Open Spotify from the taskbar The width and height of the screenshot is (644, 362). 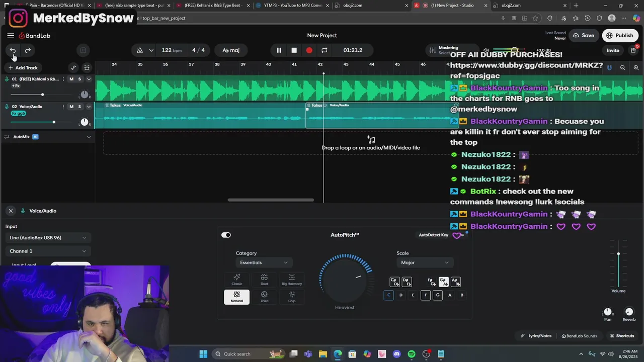click(x=412, y=354)
